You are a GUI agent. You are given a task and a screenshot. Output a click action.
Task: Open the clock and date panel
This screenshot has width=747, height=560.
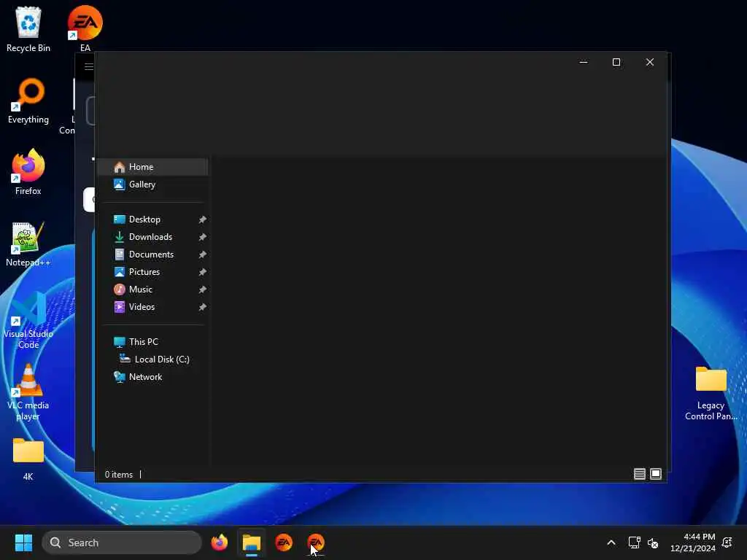(693, 542)
